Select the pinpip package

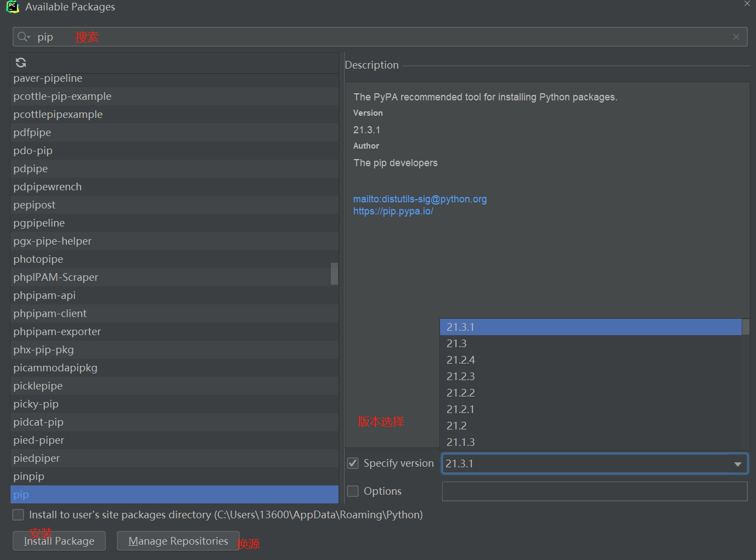tap(174, 477)
